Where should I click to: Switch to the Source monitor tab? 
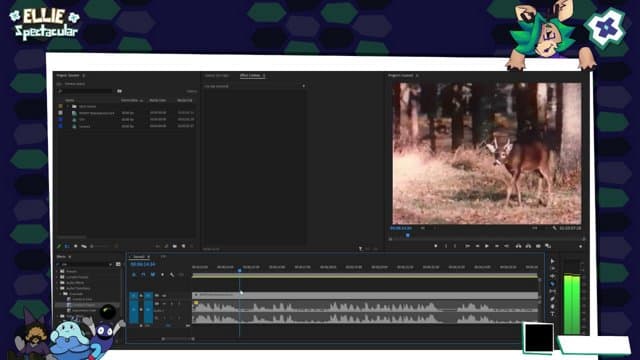tap(217, 76)
